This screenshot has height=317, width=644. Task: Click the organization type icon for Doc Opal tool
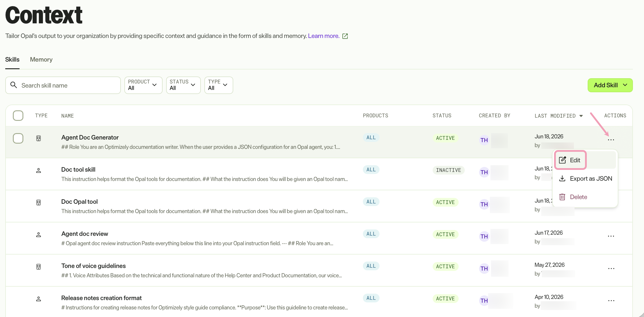[38, 202]
